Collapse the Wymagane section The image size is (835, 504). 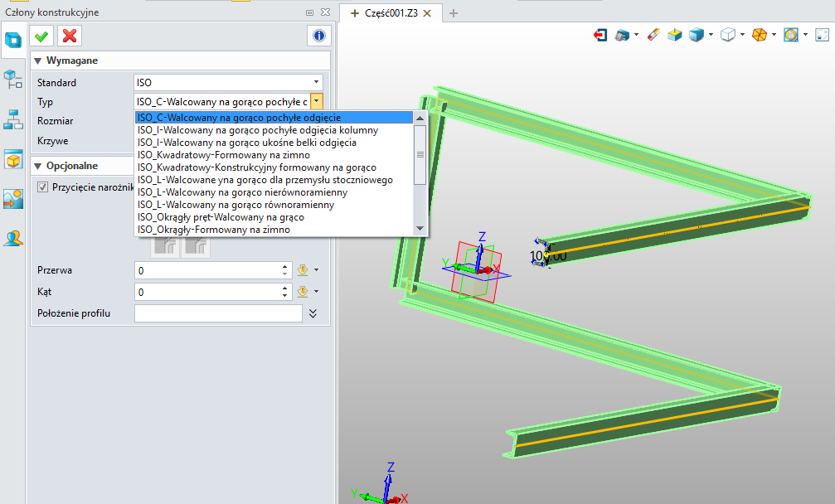coord(38,61)
